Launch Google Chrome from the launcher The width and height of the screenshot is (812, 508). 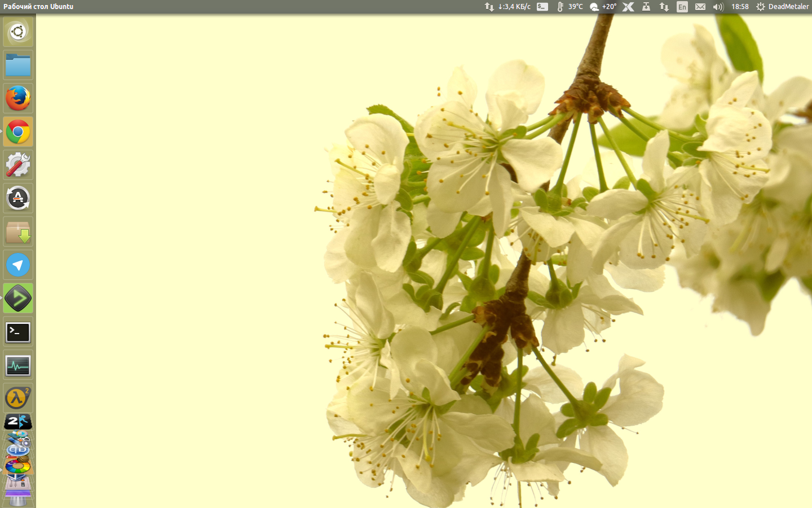pos(18,132)
